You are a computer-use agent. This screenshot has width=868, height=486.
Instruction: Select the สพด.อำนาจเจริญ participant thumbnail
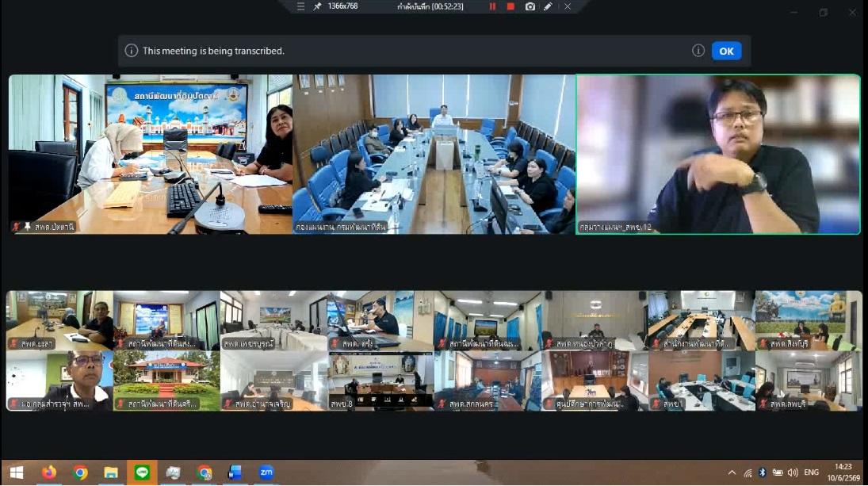click(273, 381)
